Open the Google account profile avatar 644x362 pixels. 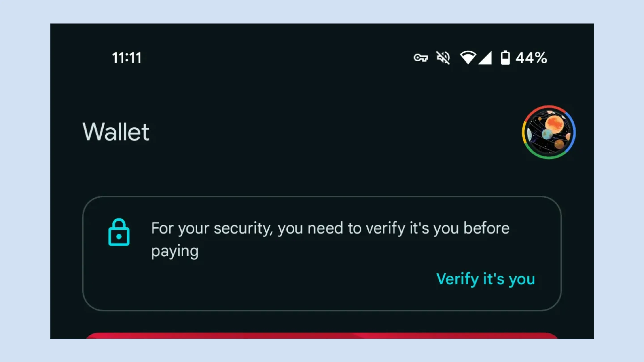click(x=549, y=132)
